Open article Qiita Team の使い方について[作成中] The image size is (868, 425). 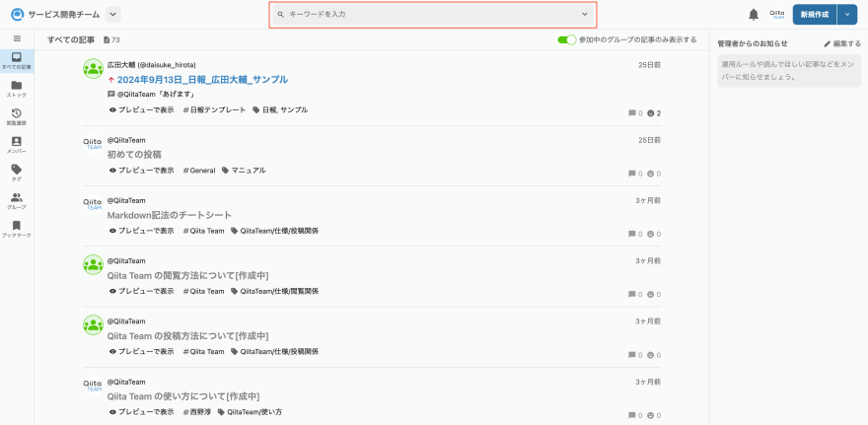(183, 396)
